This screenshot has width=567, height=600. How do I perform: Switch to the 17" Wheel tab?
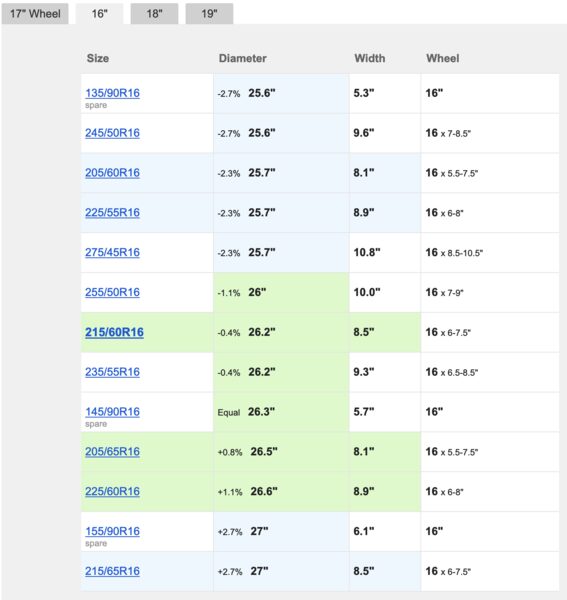coord(35,14)
